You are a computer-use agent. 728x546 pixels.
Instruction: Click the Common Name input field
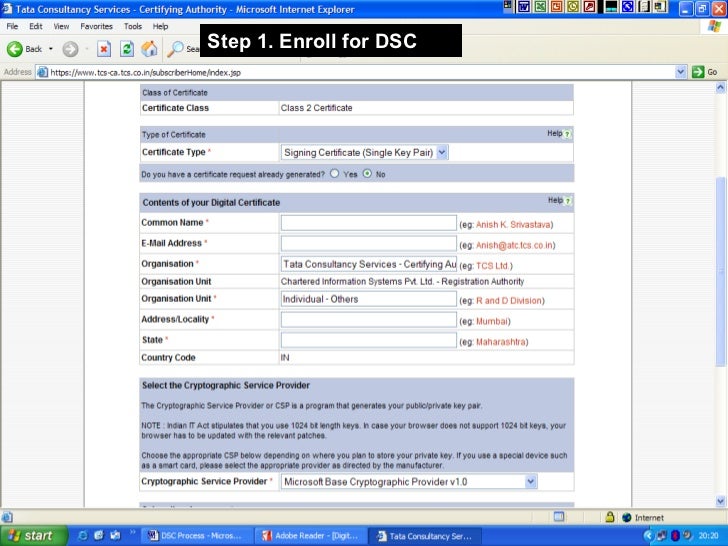pos(369,223)
